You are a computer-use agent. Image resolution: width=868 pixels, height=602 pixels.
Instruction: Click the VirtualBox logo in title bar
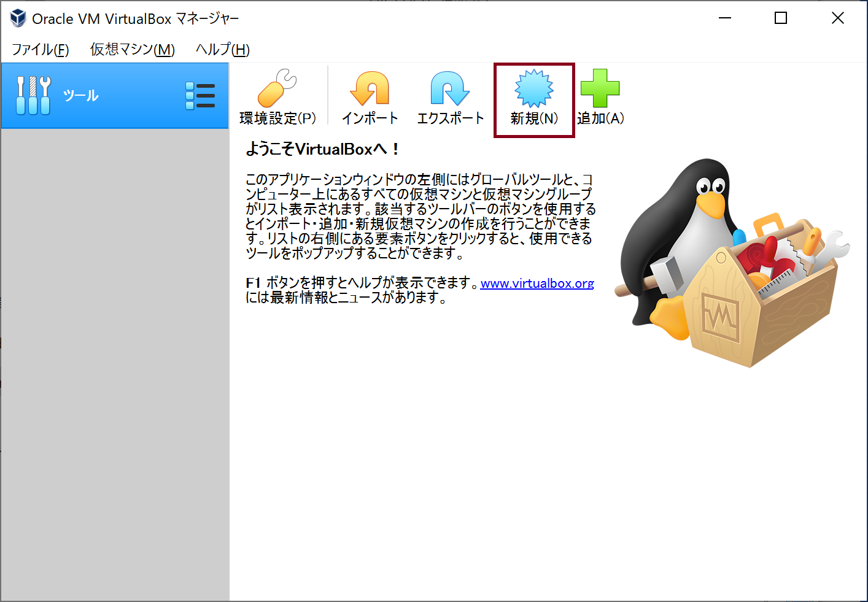pos(18,18)
